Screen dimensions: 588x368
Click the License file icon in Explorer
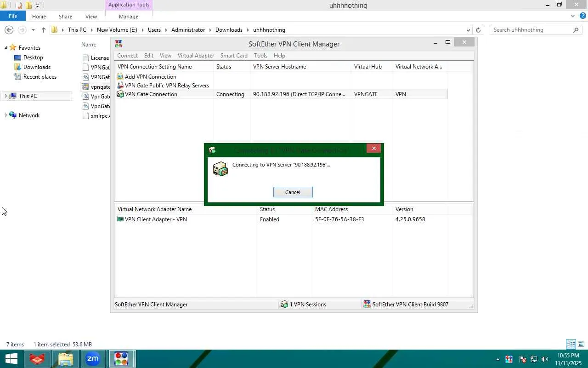(85, 58)
